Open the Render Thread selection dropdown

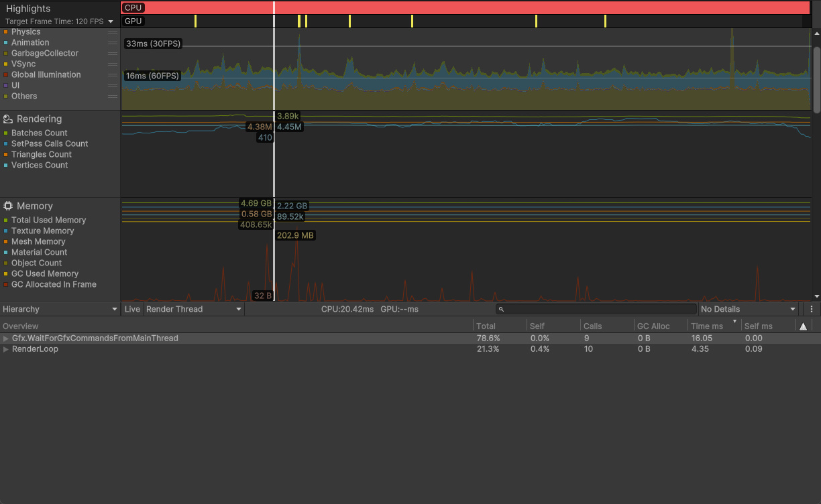(x=194, y=309)
